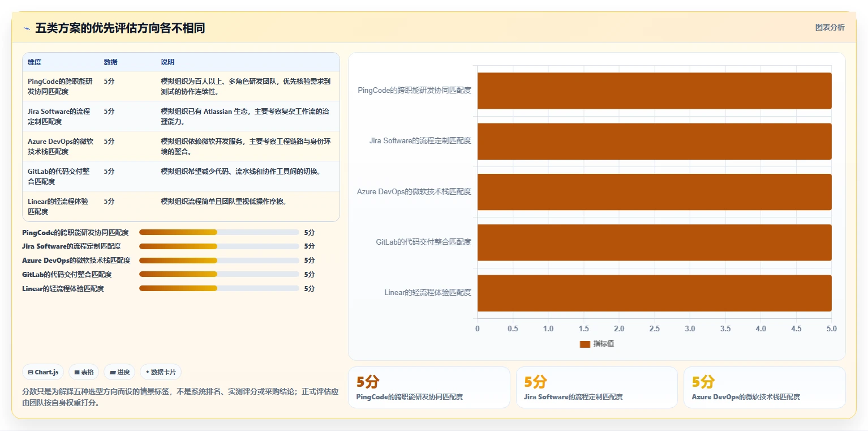Click the Azure DevOps的微软技术栈匹配度 table cell
Screen dimensions: 868x431
[x=61, y=146]
